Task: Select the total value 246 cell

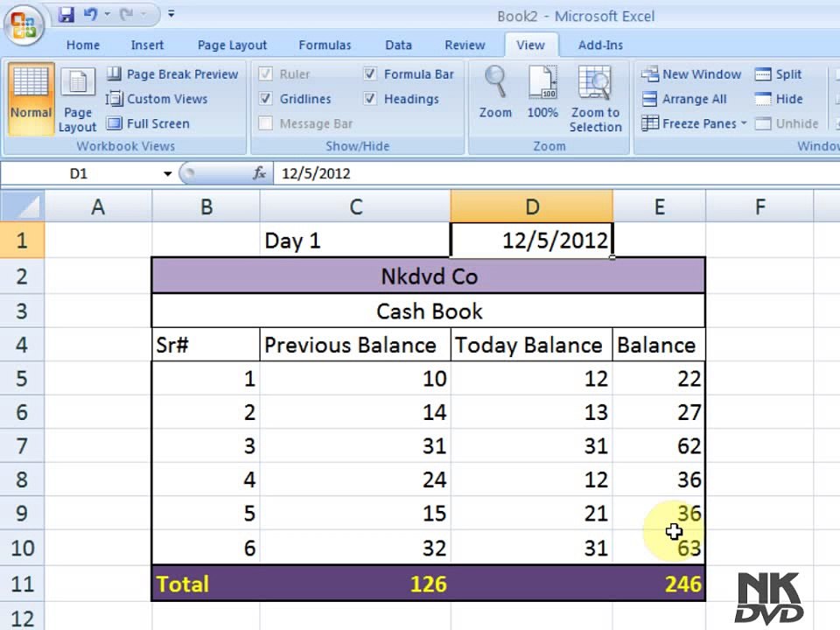Action: (659, 584)
